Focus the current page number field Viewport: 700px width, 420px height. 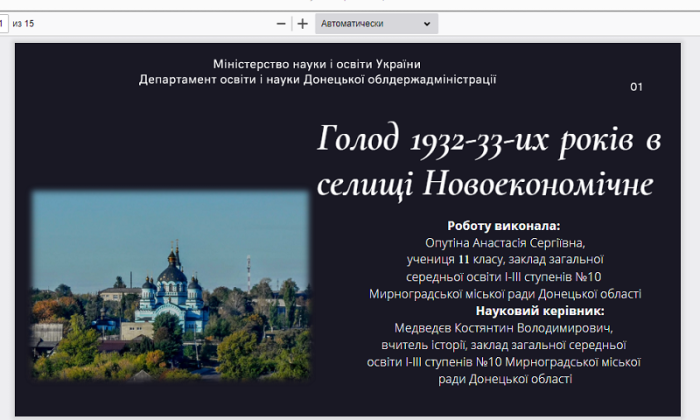(x=3, y=23)
